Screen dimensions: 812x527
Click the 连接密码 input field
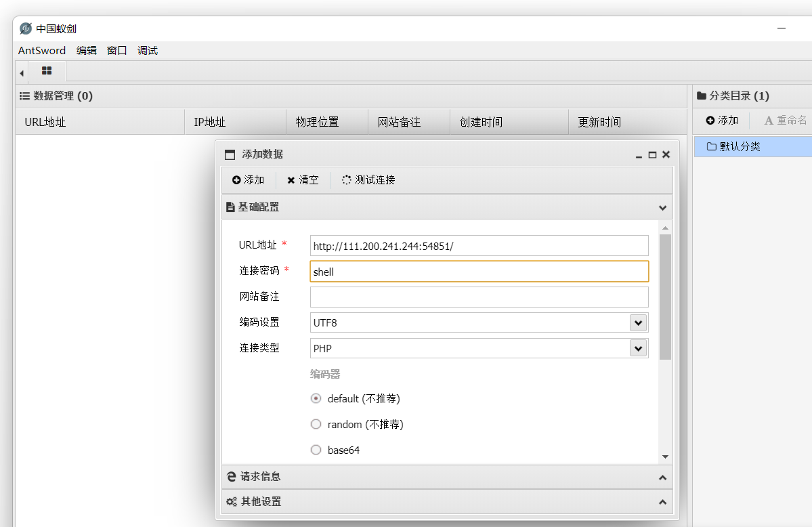click(479, 272)
